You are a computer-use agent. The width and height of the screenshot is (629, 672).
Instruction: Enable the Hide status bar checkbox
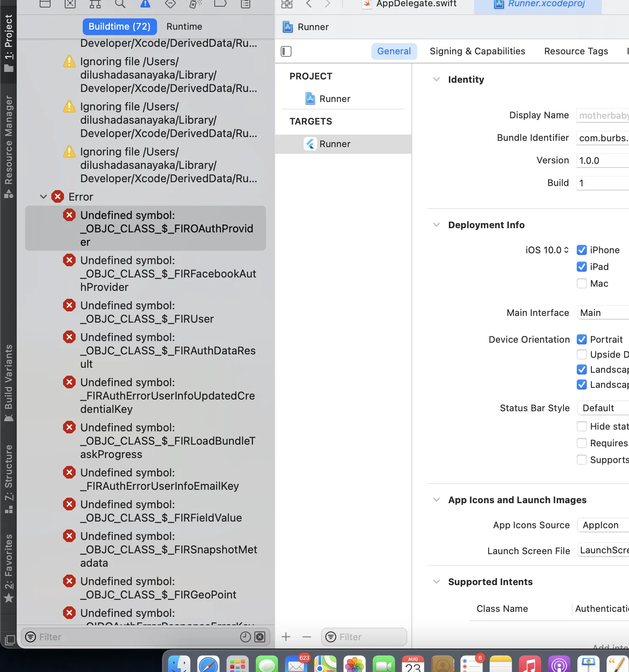pos(582,426)
